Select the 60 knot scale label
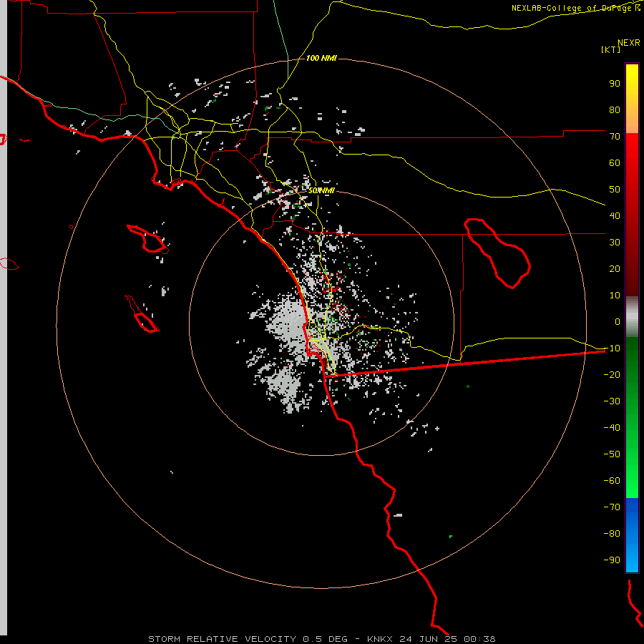 point(615,162)
